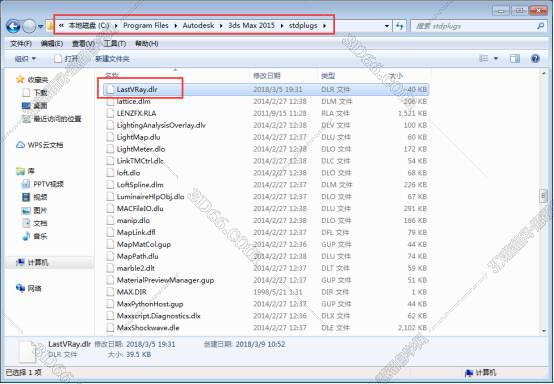This screenshot has width=554, height=384.
Task: Click the search magnifier icon
Action: point(540,26)
